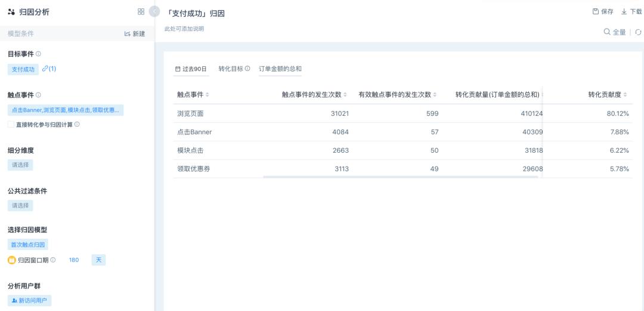Click the 「支付成功」归因 report title
The image size is (644, 311).
point(196,13)
